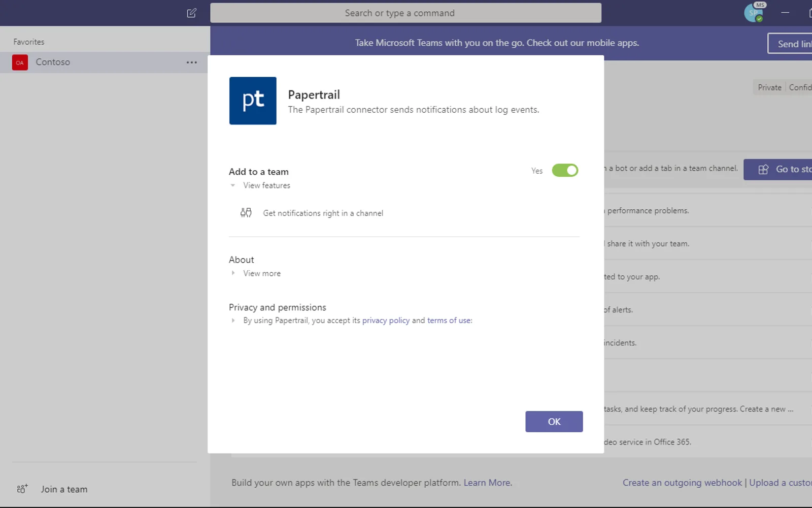This screenshot has width=812, height=508.
Task: Click the new chat compose icon
Action: click(191, 13)
